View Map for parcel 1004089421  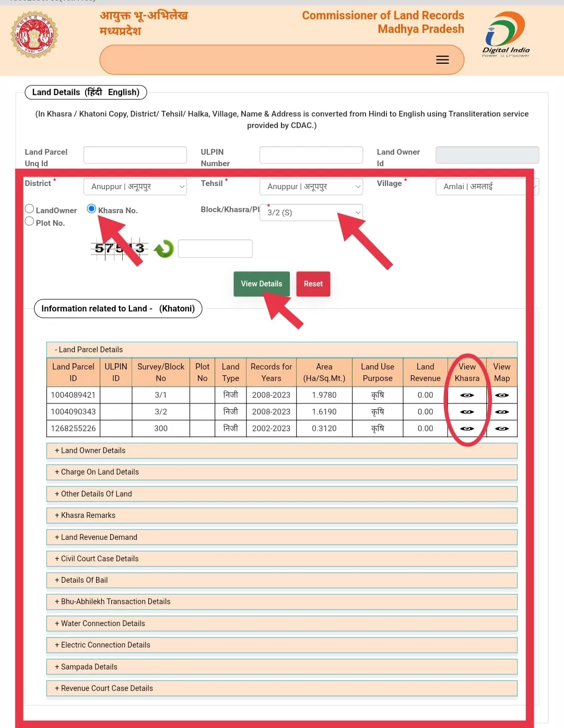tap(502, 395)
